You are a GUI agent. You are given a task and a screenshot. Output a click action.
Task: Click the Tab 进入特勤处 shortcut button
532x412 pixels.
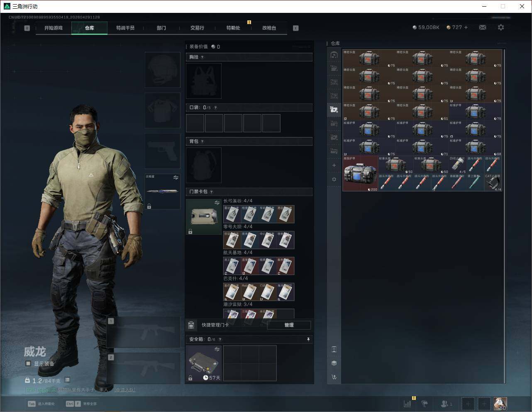[41, 404]
